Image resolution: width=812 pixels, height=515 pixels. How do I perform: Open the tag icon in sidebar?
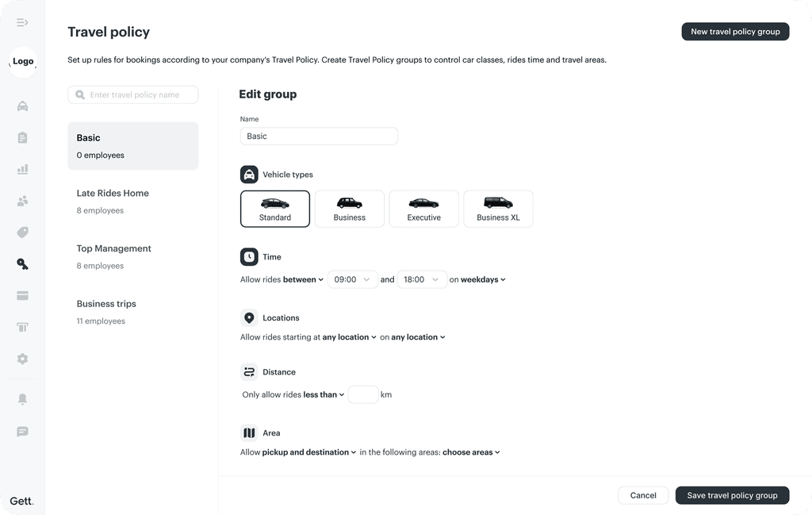[22, 233]
